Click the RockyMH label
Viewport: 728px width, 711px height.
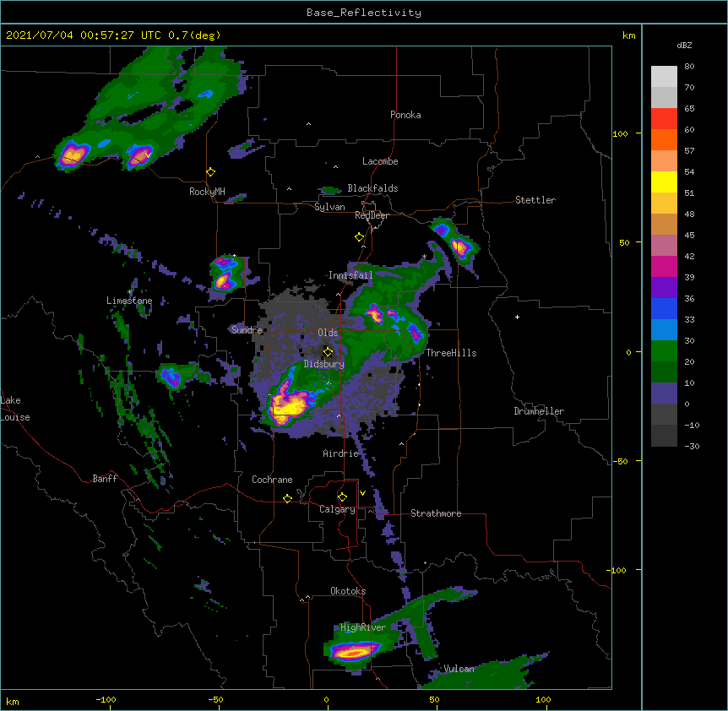click(207, 192)
